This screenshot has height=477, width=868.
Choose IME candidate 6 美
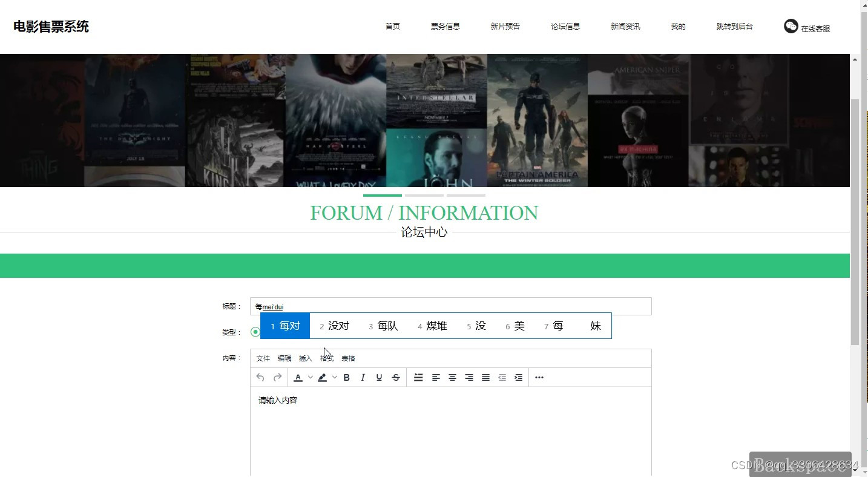(x=515, y=326)
